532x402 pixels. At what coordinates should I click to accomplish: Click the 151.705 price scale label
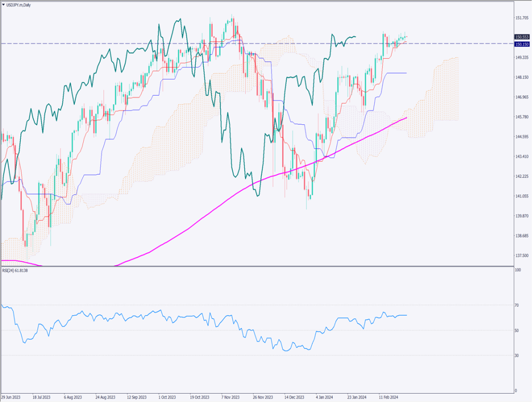[x=521, y=18]
